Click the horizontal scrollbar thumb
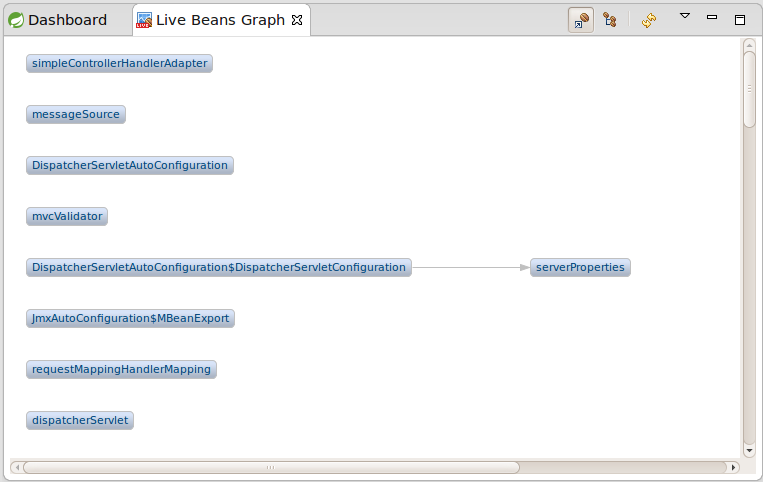The image size is (763, 482). 271,467
